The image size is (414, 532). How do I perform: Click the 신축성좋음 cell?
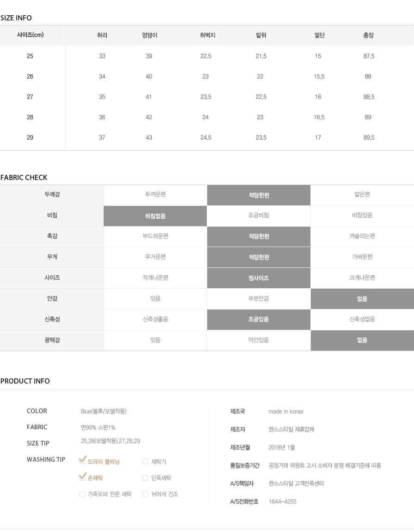pos(155,319)
